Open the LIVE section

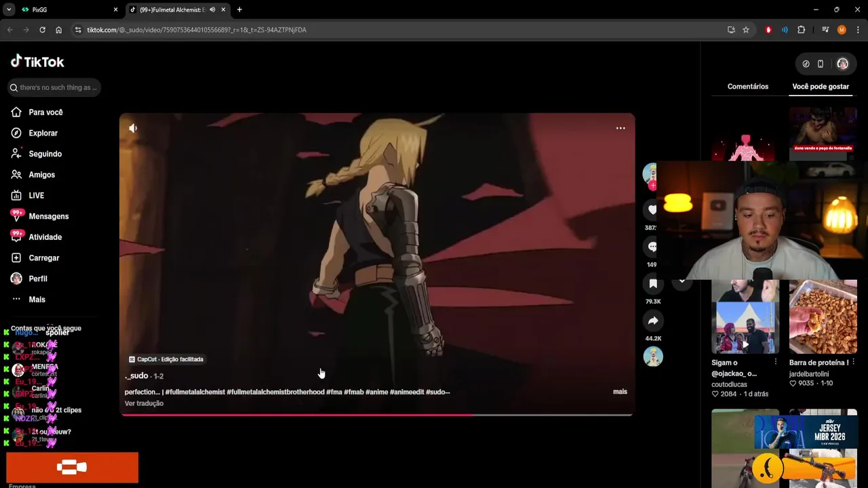[x=36, y=196]
